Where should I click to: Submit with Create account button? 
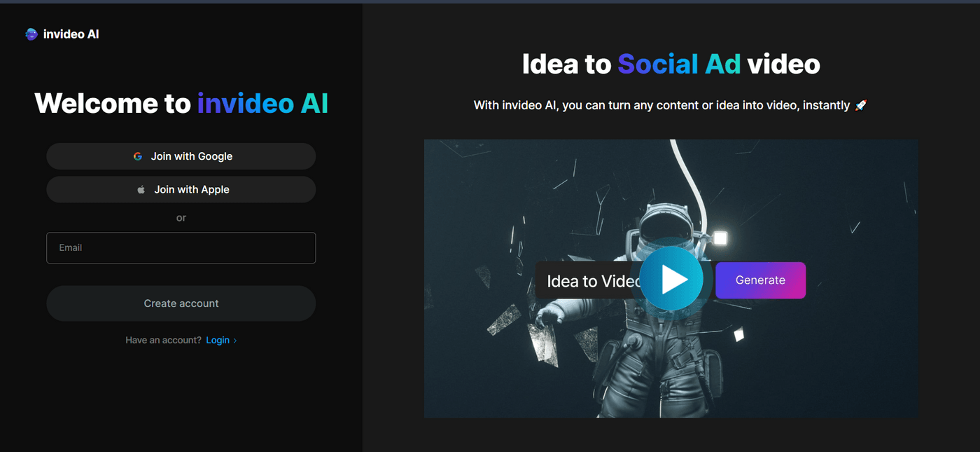click(181, 303)
